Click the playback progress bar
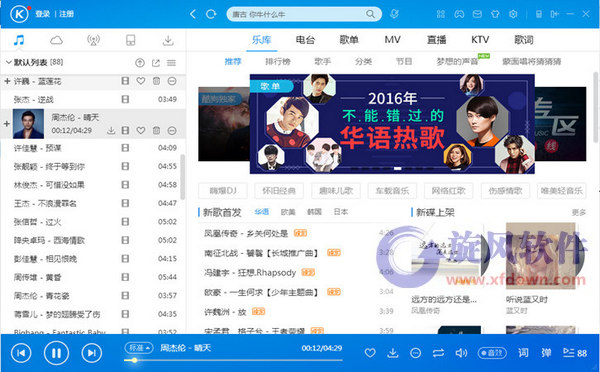600x372 pixels. pyautogui.click(x=233, y=360)
